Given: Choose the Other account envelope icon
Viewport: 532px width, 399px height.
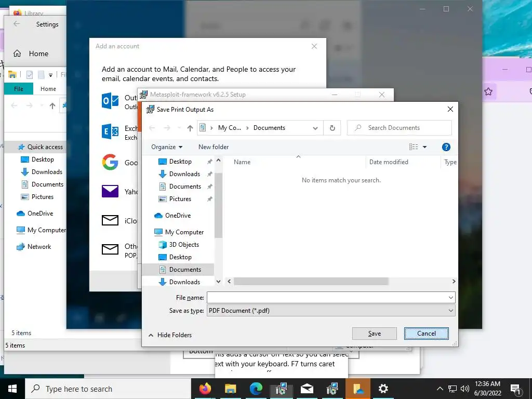Looking at the screenshot, I should [110, 249].
